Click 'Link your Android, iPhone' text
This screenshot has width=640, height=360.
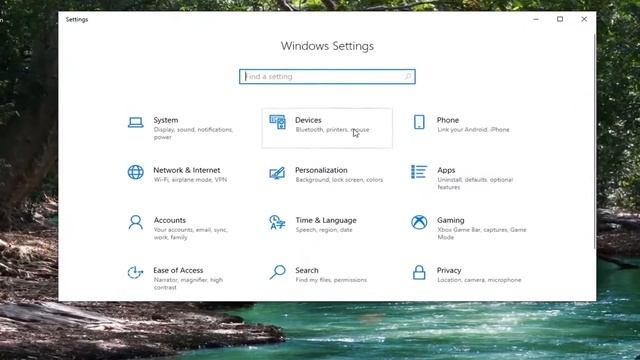473,130
